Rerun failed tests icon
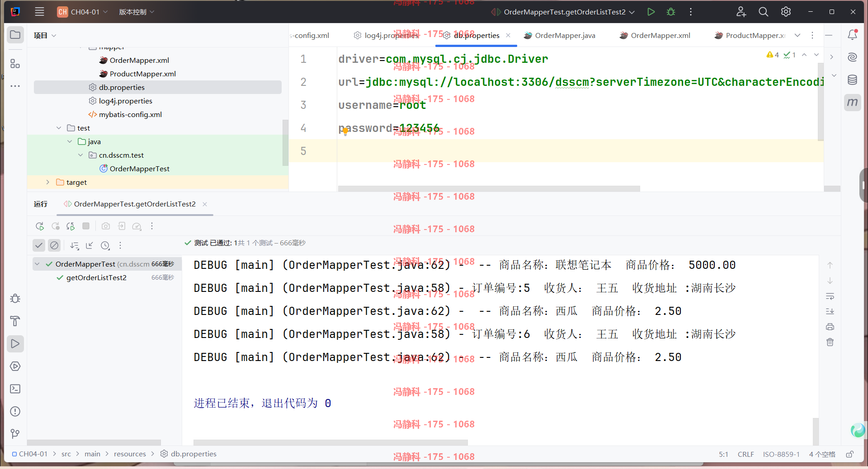The height and width of the screenshot is (469, 868). [56, 226]
